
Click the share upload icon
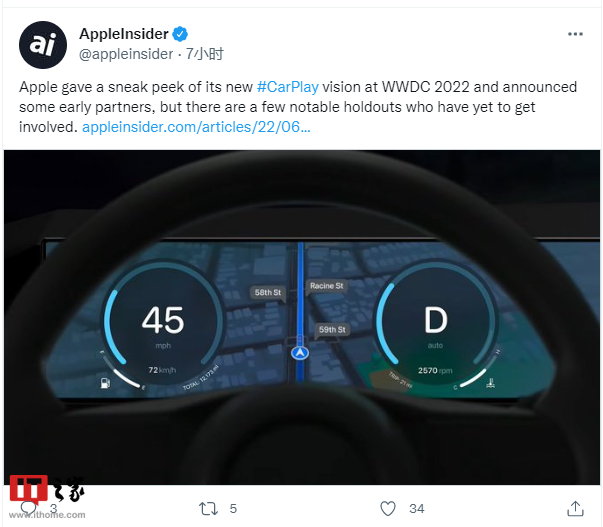[x=575, y=509]
